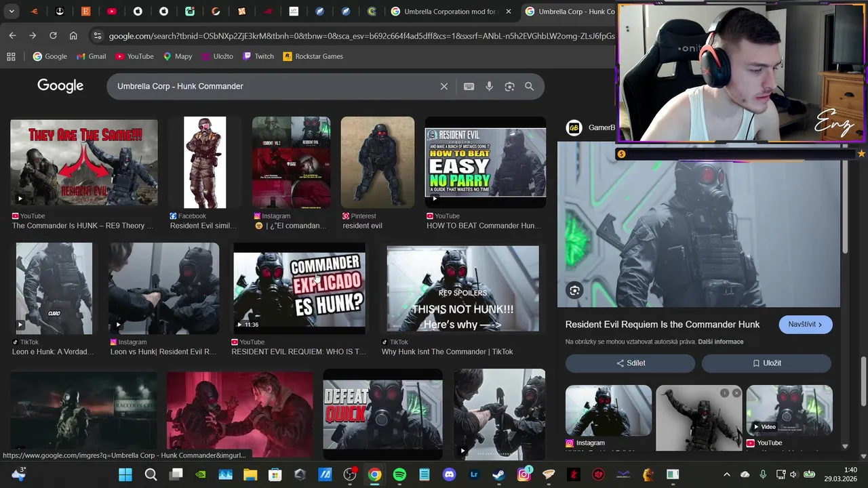Open the apps grid in bookmarks bar
This screenshot has width=868, height=488.
click(11, 56)
